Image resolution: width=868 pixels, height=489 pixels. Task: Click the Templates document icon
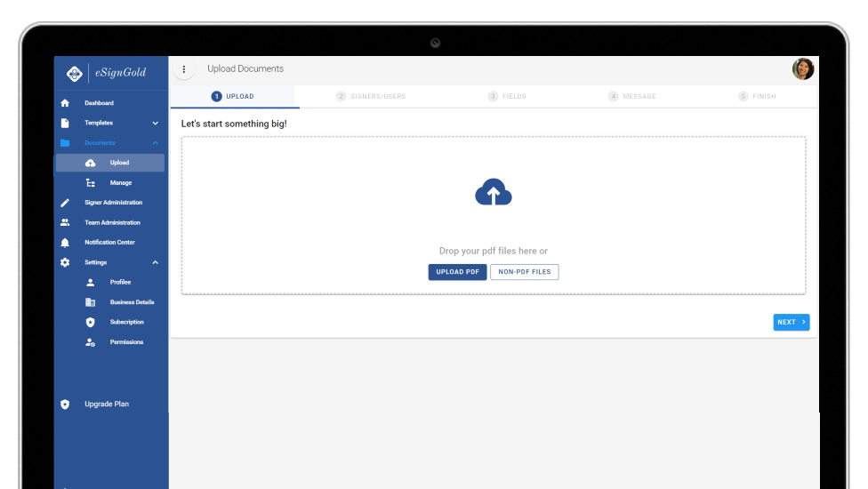click(65, 123)
